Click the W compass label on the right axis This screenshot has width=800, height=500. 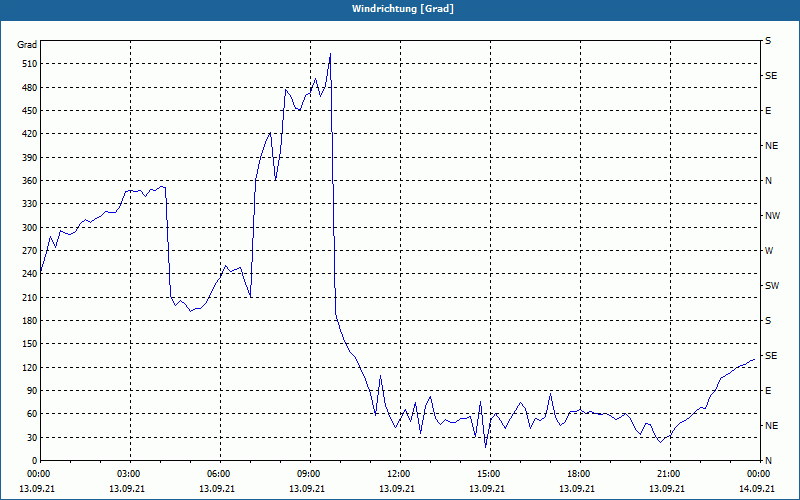pos(769,251)
